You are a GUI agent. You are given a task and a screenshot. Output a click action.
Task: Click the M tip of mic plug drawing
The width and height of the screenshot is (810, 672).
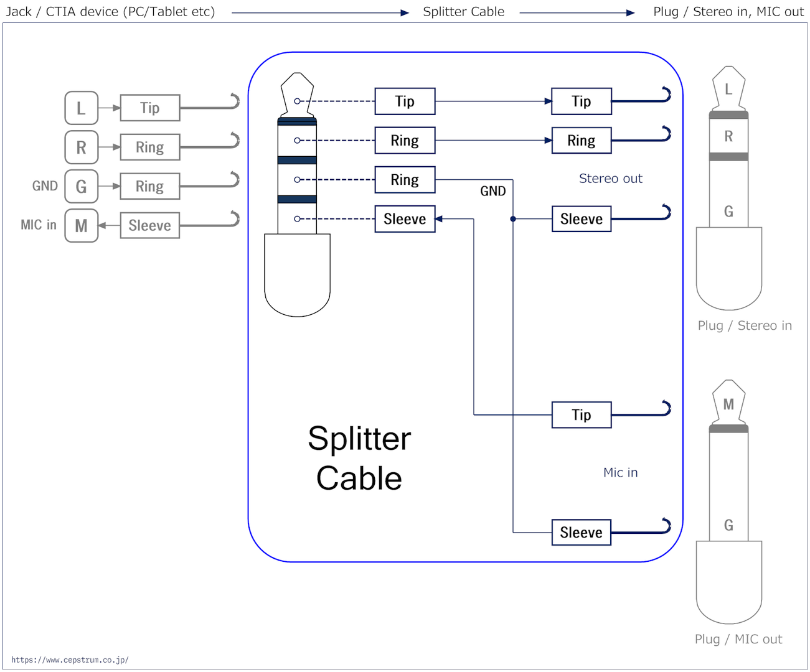[728, 404]
